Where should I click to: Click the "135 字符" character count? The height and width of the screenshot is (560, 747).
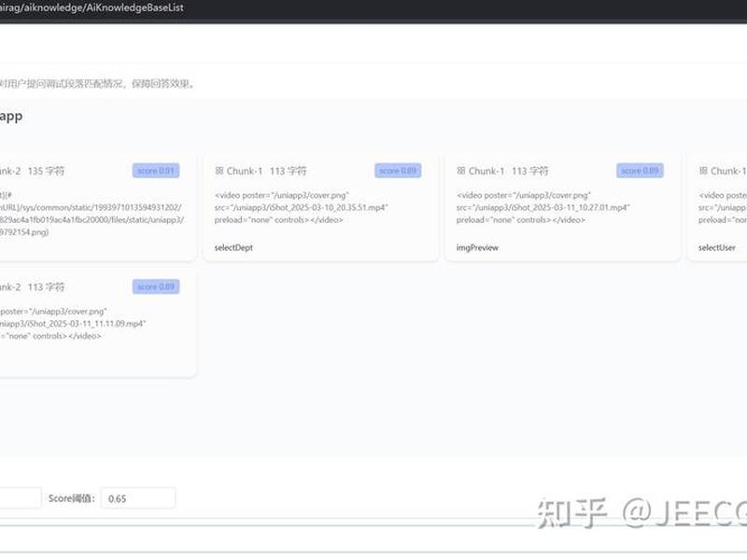[46, 171]
